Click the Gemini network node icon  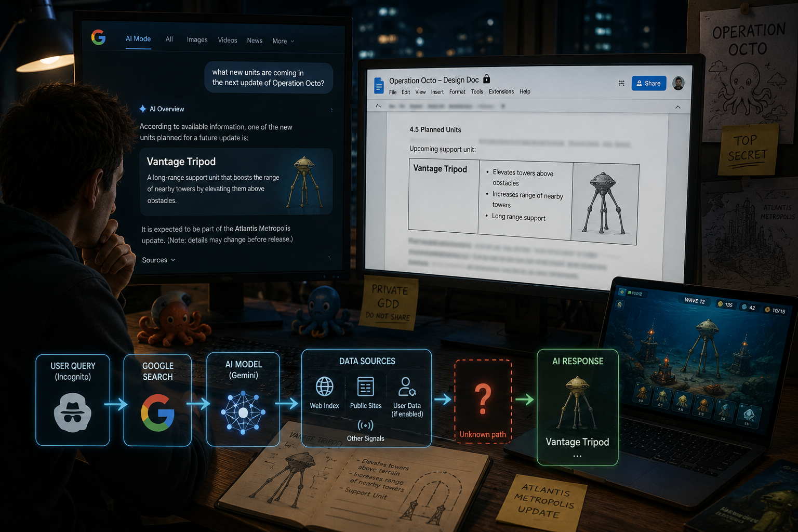tap(243, 413)
